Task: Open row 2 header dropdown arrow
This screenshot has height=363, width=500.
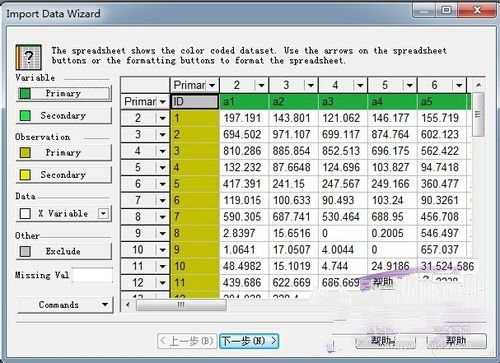Action: [163, 118]
